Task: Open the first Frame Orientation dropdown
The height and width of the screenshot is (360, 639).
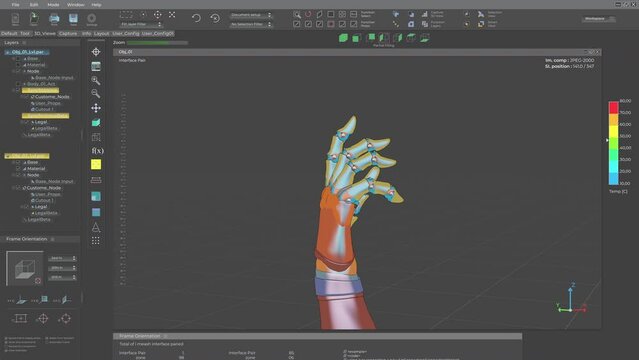Action: pyautogui.click(x=62, y=258)
